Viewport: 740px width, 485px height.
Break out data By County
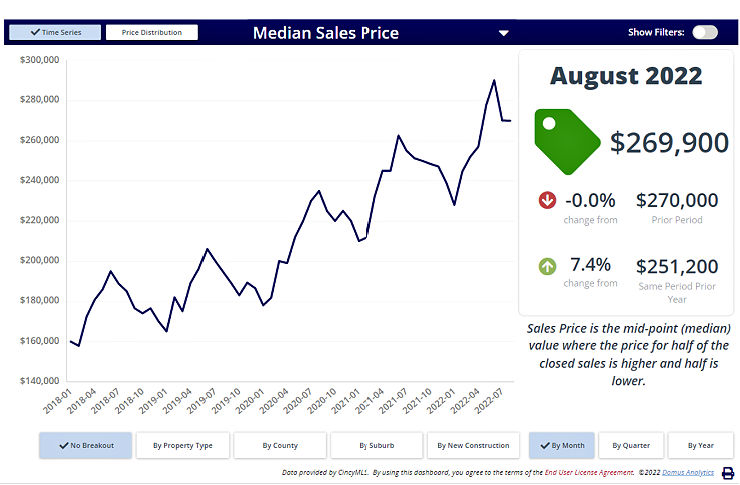(280, 445)
